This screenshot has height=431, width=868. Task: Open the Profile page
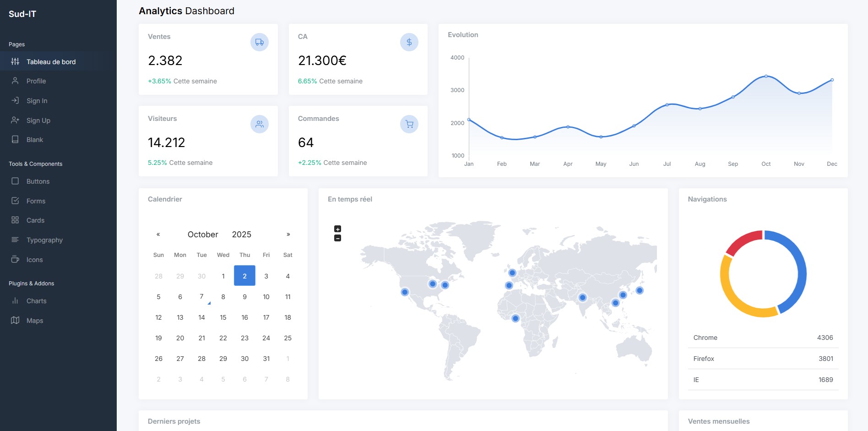(x=36, y=81)
